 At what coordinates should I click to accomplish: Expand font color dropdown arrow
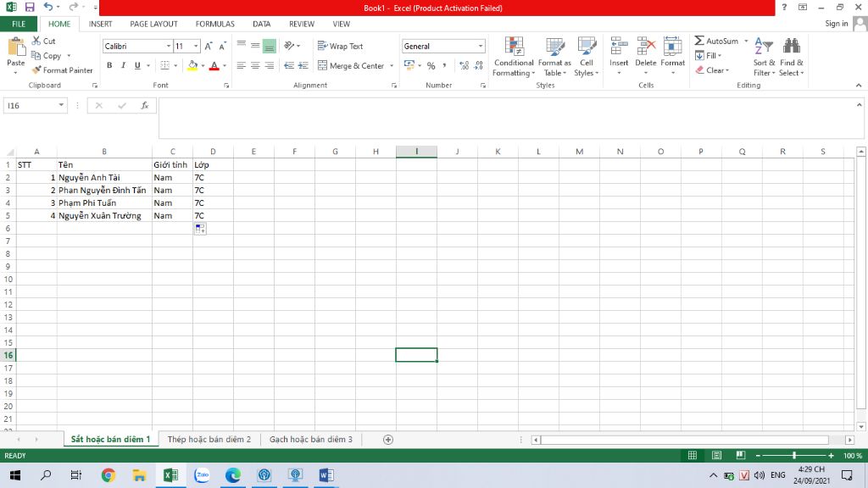225,66
